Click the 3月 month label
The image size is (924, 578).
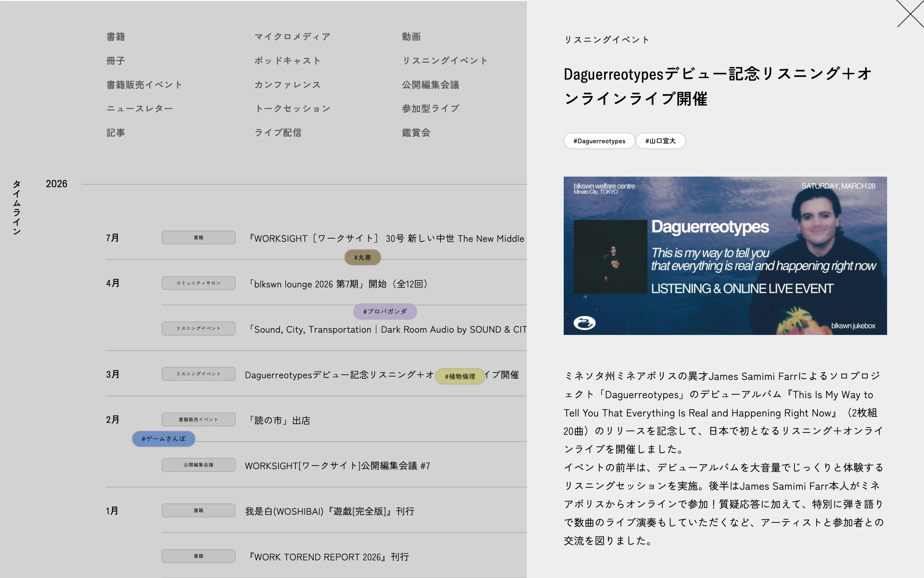pyautogui.click(x=113, y=374)
